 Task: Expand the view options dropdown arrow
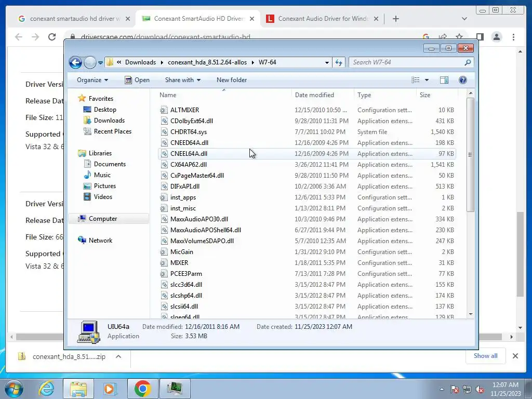pos(427,80)
